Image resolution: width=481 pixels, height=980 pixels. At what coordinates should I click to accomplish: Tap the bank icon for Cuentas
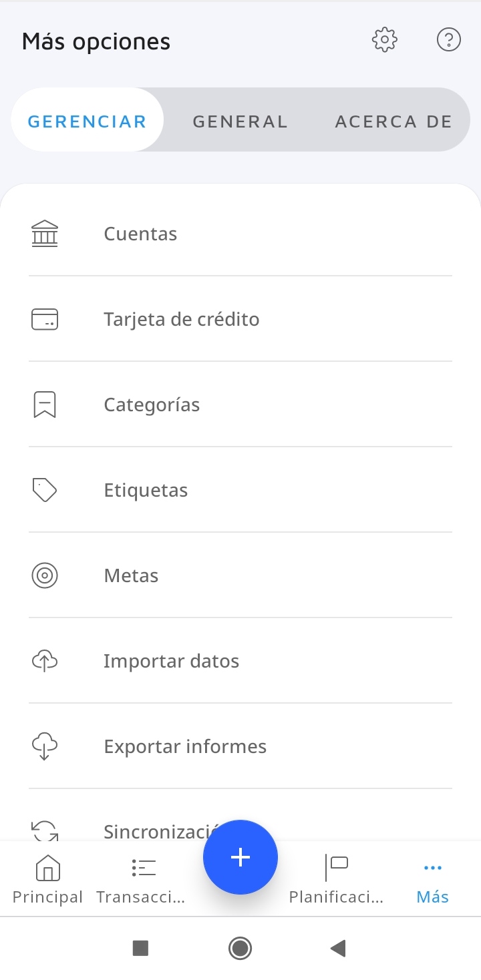click(x=45, y=234)
